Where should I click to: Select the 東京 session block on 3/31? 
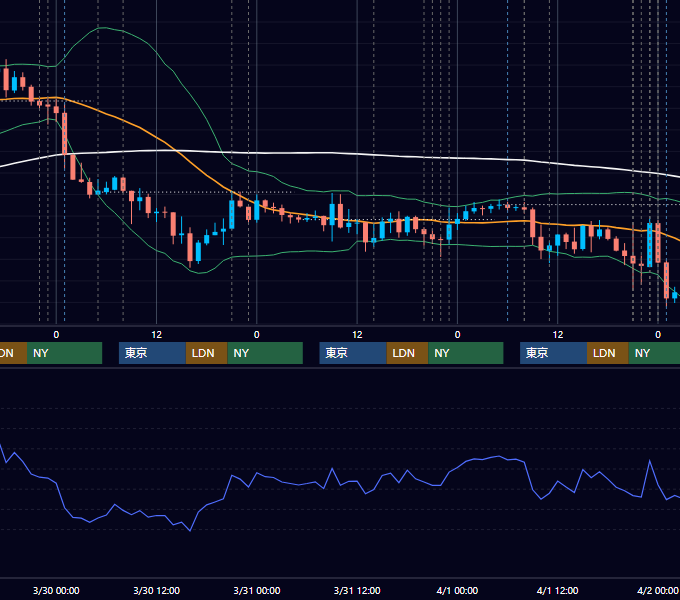[353, 353]
